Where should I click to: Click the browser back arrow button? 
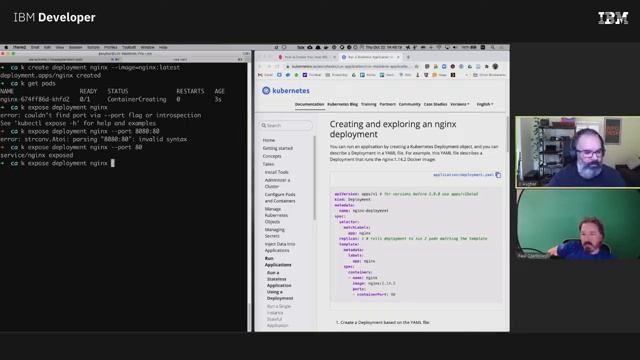[260, 66]
